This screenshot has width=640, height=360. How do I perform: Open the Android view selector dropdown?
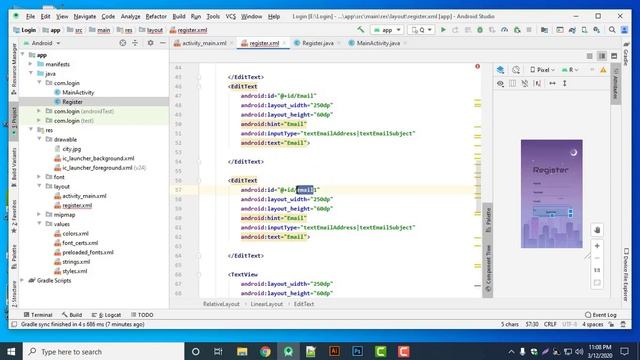click(42, 43)
